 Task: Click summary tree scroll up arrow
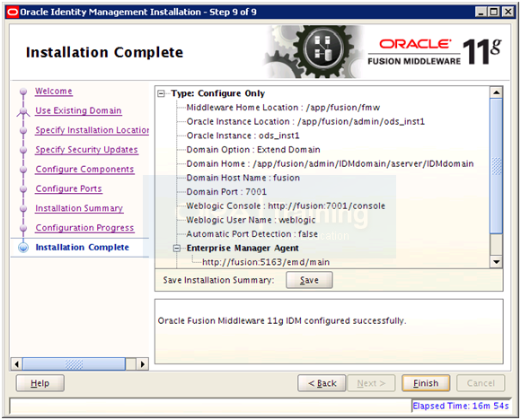(497, 92)
